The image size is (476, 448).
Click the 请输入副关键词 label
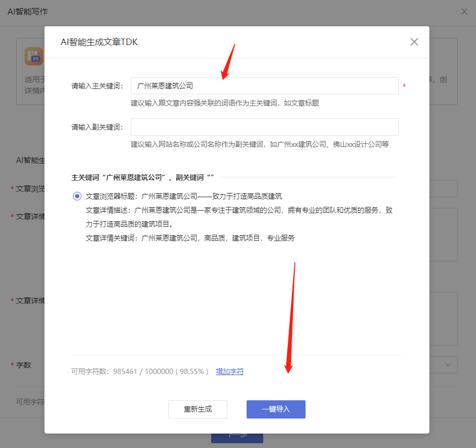pyautogui.click(x=97, y=127)
